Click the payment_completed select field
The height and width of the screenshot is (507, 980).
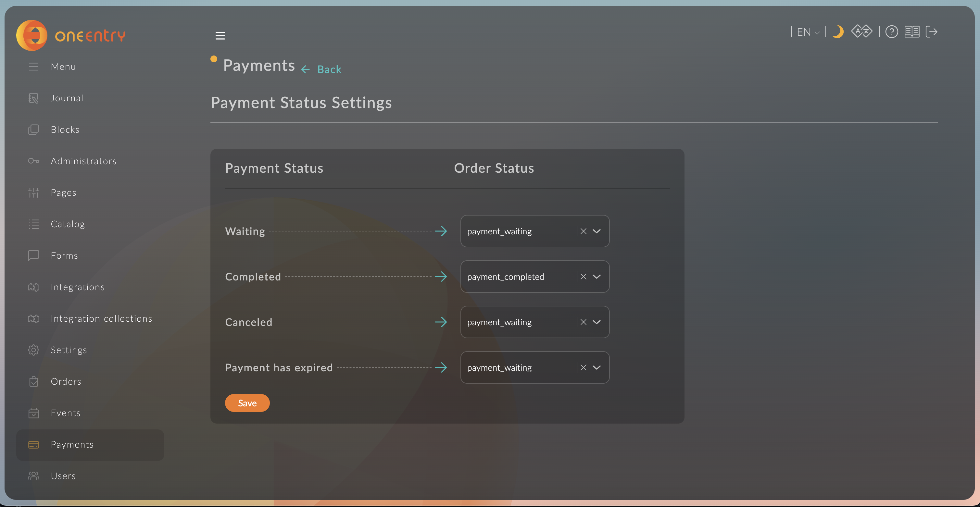(x=517, y=277)
